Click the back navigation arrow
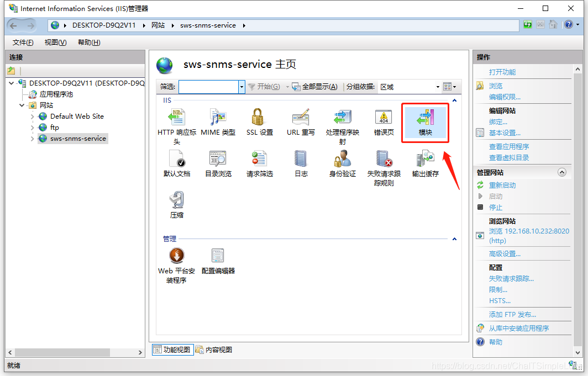This screenshot has width=588, height=376. [14, 25]
